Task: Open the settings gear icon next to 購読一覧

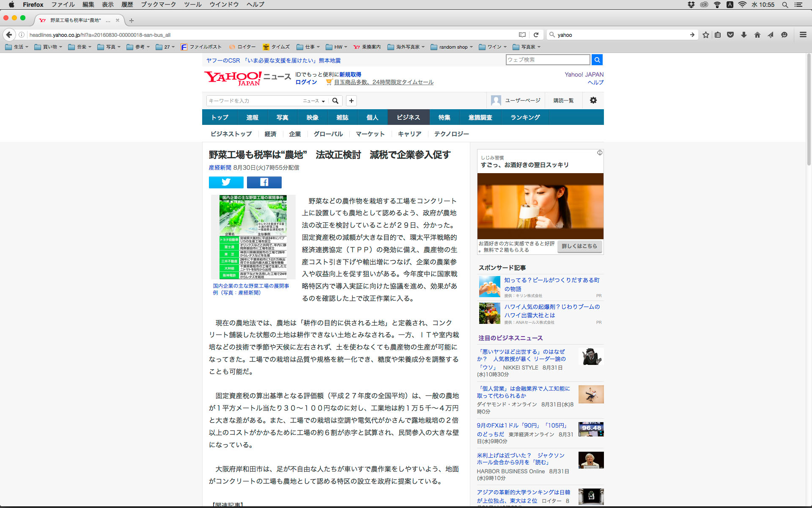Action: [593, 100]
